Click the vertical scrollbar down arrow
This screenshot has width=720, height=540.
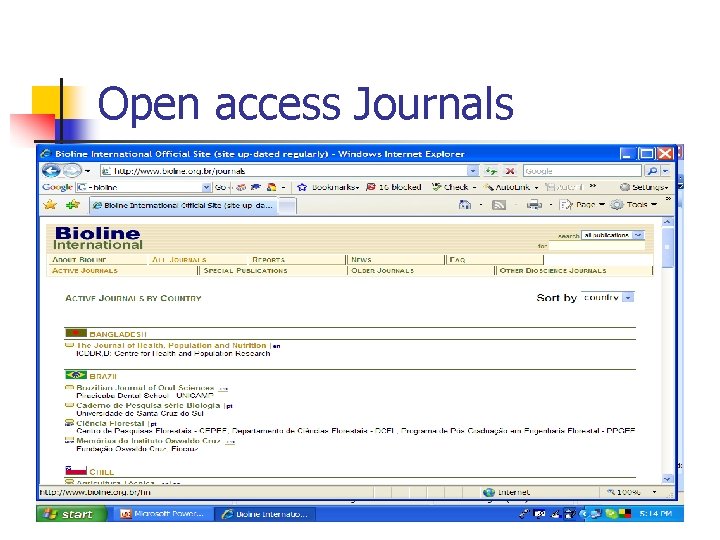click(667, 478)
